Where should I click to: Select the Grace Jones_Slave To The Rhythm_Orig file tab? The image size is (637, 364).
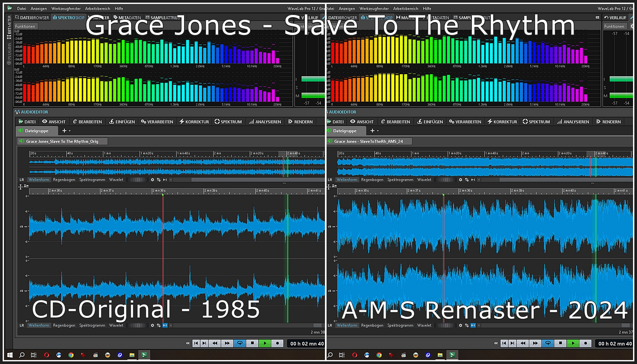(62, 141)
